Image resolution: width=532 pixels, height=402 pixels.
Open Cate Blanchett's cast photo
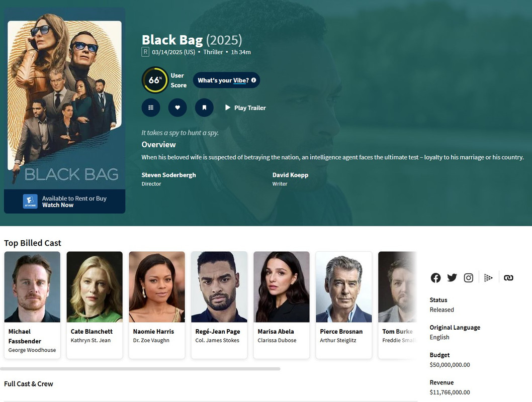(95, 287)
